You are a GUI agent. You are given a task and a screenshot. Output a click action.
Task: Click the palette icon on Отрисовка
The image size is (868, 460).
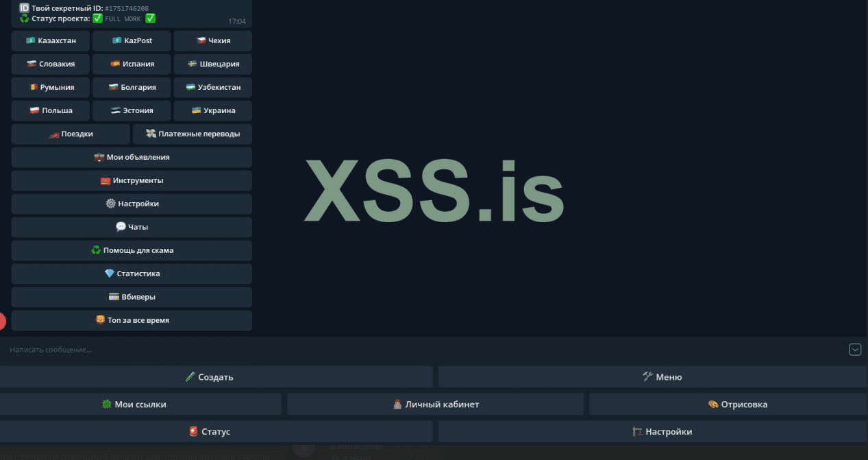coord(713,404)
